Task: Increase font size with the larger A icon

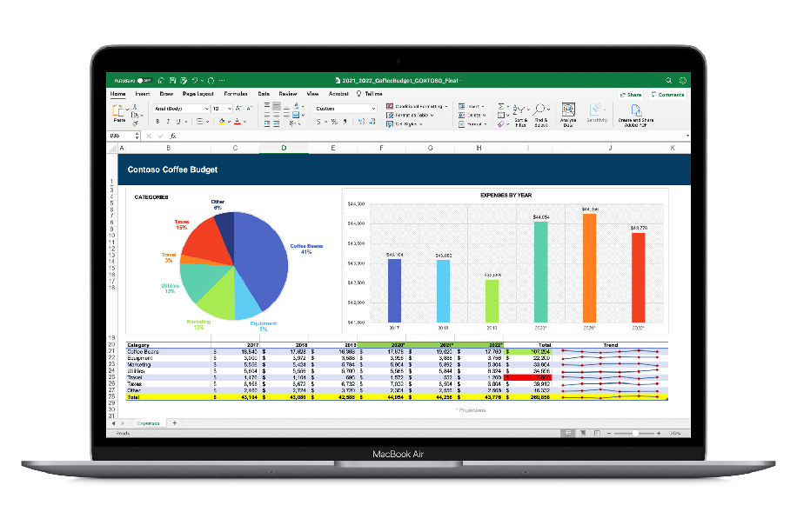Action: (238, 109)
